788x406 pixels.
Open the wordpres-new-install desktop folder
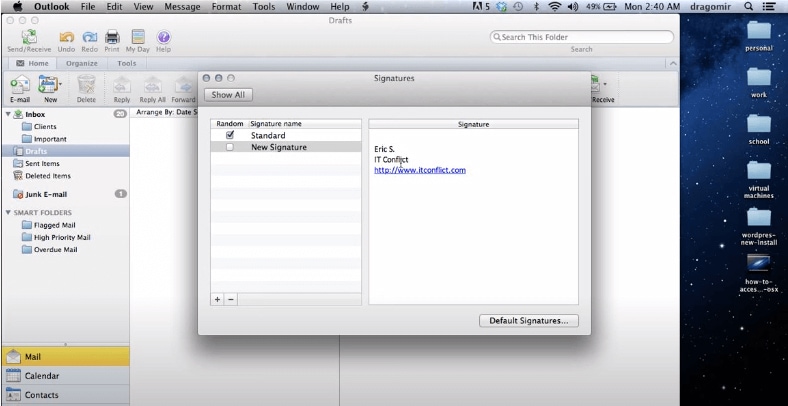[759, 218]
